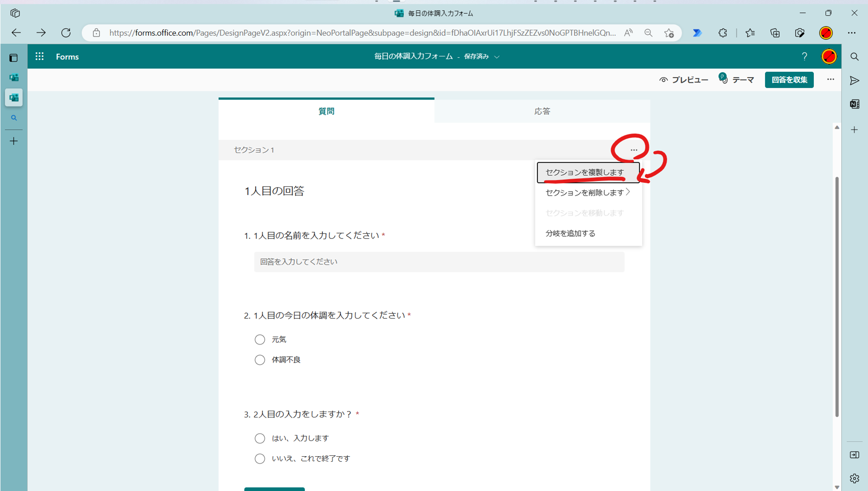Open the Forms app launcher waffle icon
868x491 pixels.
pyautogui.click(x=40, y=56)
